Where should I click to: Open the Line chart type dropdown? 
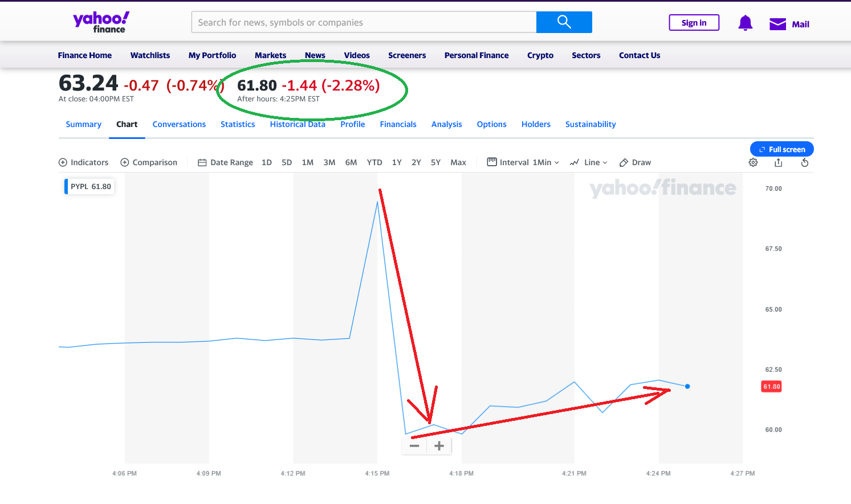pyautogui.click(x=589, y=162)
